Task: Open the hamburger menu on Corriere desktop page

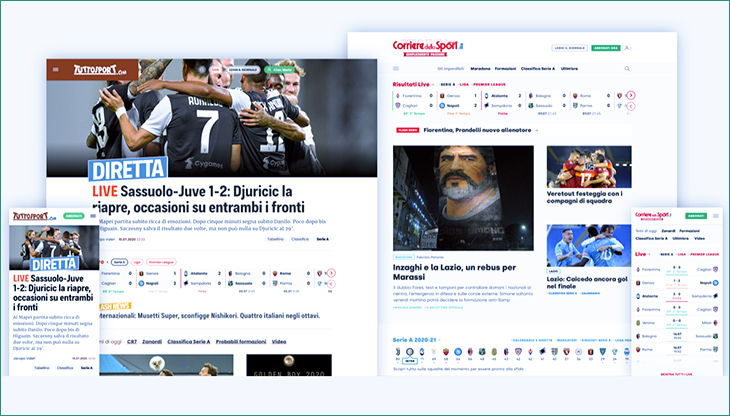Action: [396, 68]
